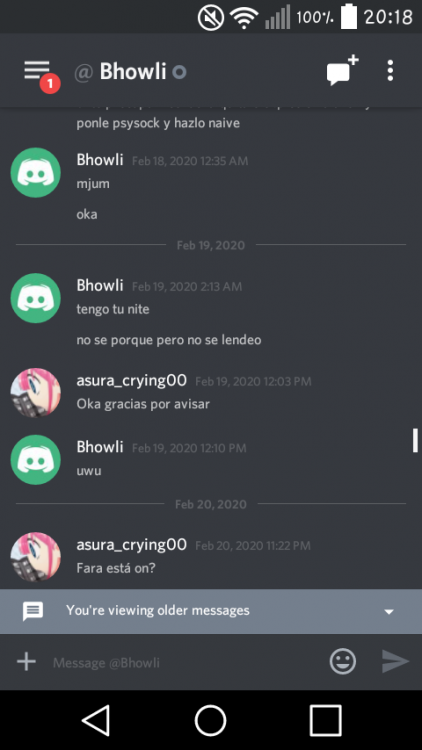Open the three-dot overflow menu
The height and width of the screenshot is (750, 422).
tap(390, 71)
